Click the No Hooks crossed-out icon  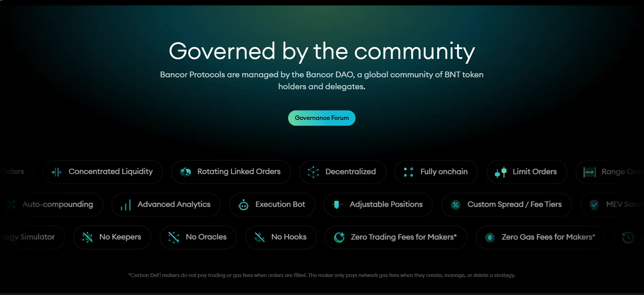click(x=260, y=237)
